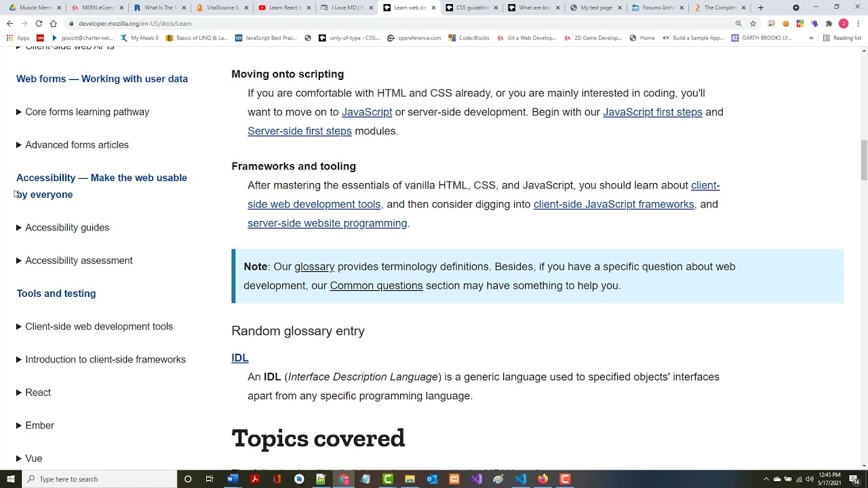Click the page vertical scrollbar thumb
Image resolution: width=868 pixels, height=488 pixels.
[863, 160]
